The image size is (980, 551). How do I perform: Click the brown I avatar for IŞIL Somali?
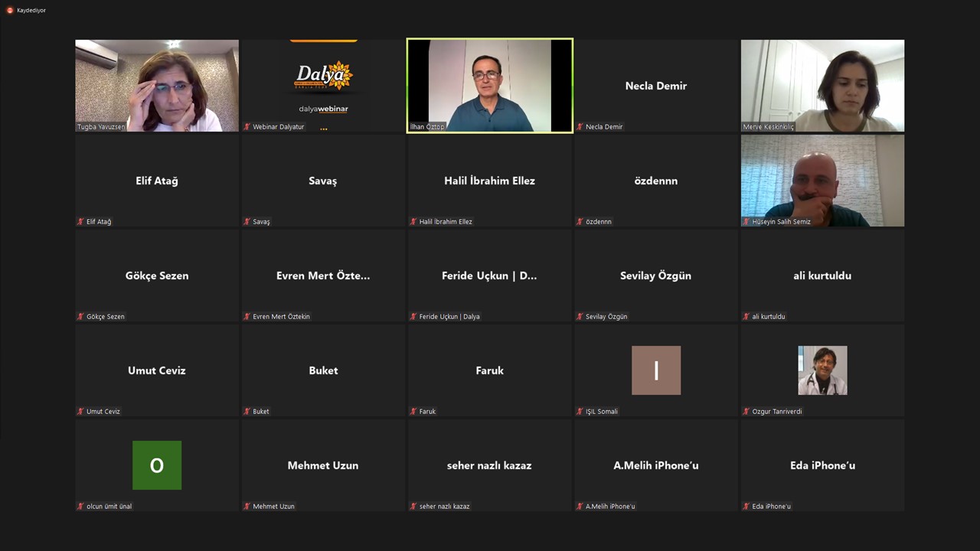[656, 370]
